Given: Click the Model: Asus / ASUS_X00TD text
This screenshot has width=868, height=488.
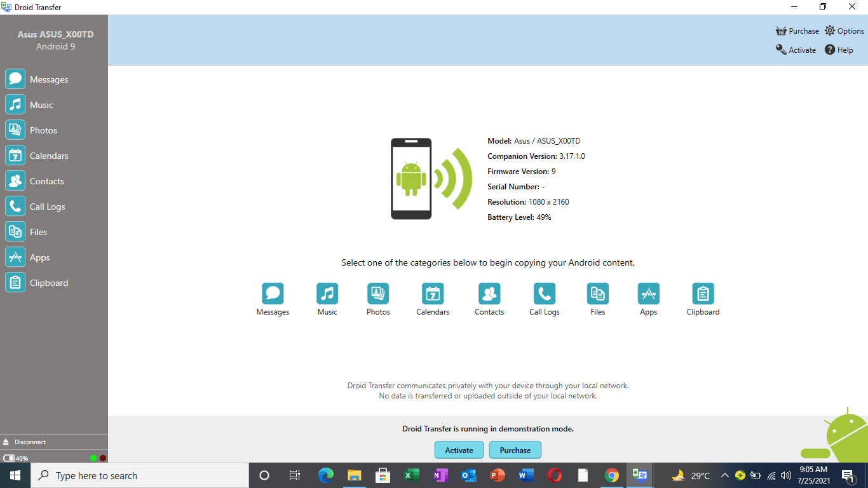Looking at the screenshot, I should point(534,141).
